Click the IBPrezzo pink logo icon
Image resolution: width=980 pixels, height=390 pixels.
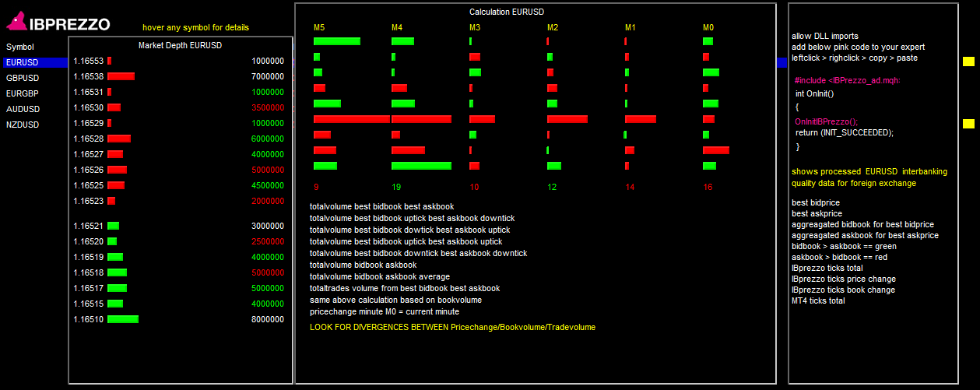(16, 22)
